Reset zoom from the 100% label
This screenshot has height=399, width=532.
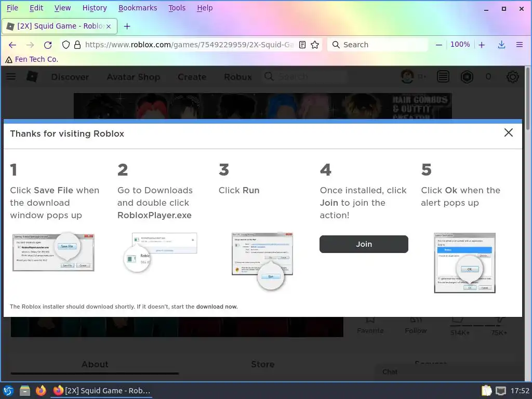[x=460, y=45]
